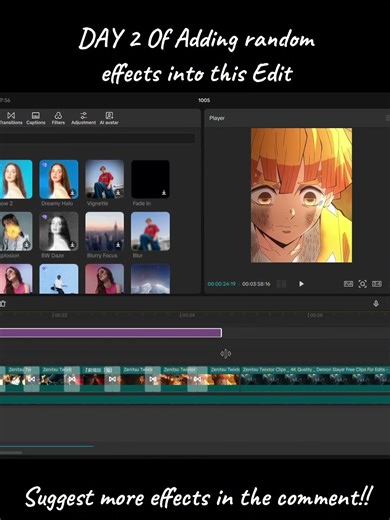Jump to the 00:26 ruler mark

pos(315,315)
